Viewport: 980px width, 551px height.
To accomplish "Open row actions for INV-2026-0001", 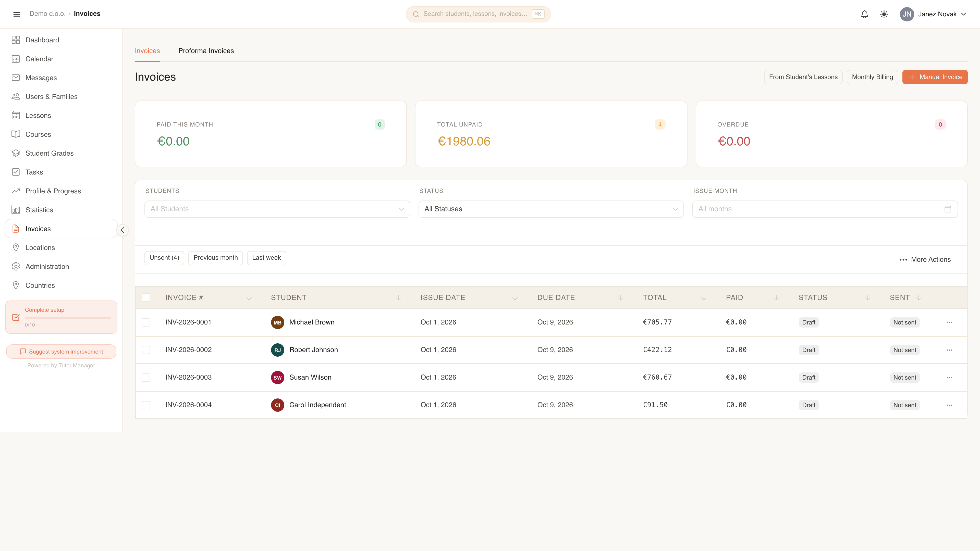I will [x=949, y=322].
